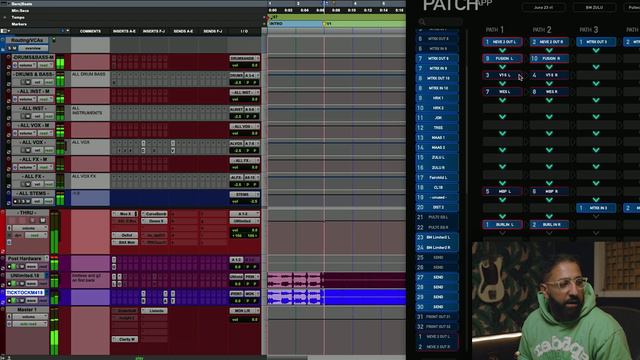Click the vol field on Master 1 track

click(x=244, y=320)
